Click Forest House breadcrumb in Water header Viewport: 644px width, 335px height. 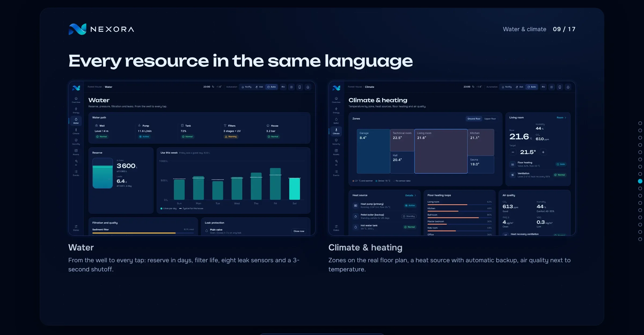95,87
